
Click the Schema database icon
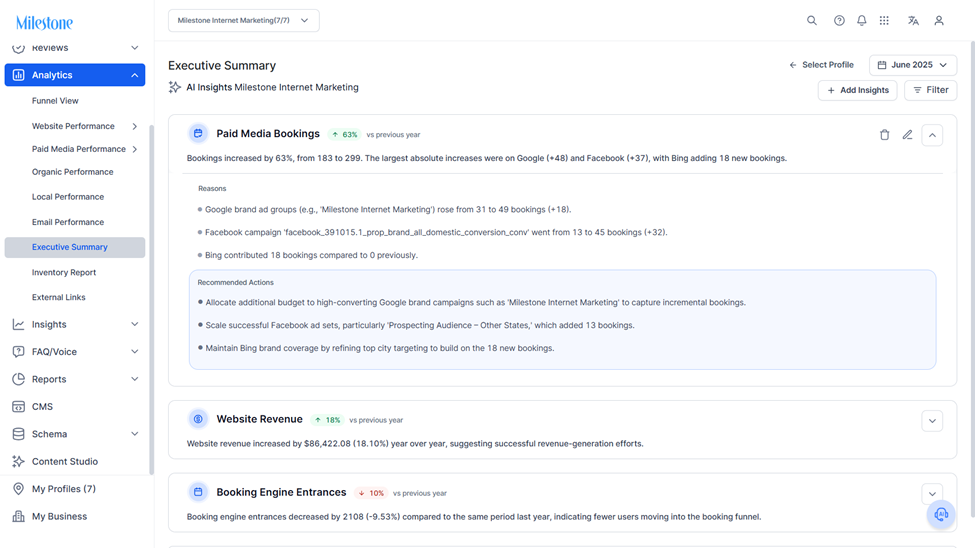point(19,434)
